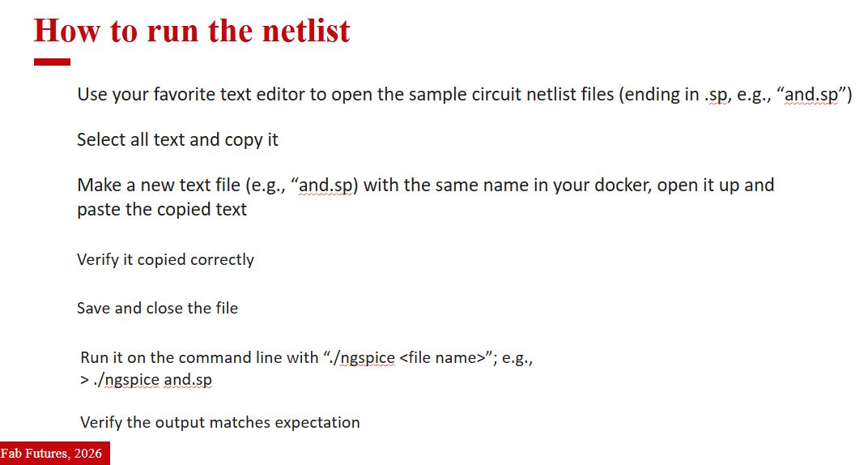Click the word "netlist" in the title

click(306, 31)
